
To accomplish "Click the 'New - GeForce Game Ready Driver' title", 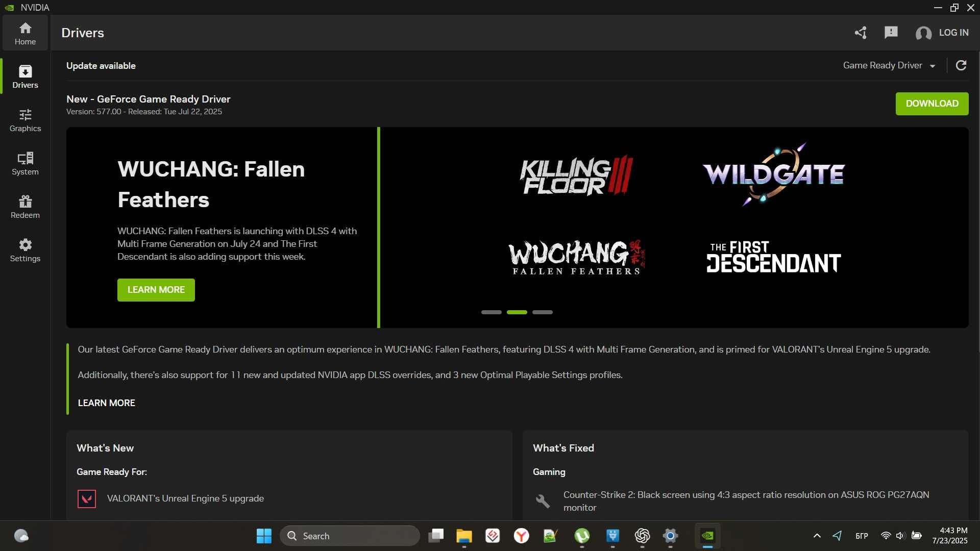I will [x=149, y=99].
